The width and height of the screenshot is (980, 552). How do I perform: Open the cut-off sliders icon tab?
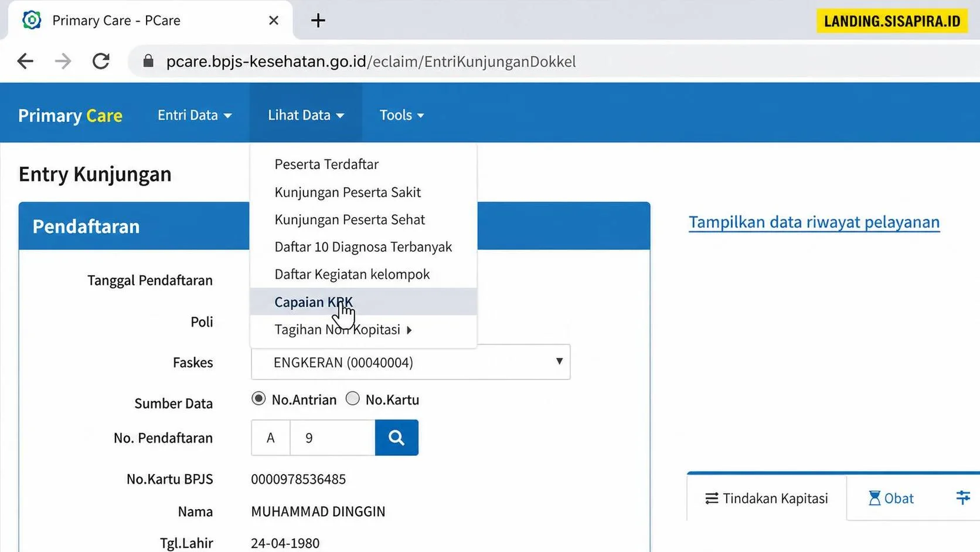pyautogui.click(x=963, y=497)
